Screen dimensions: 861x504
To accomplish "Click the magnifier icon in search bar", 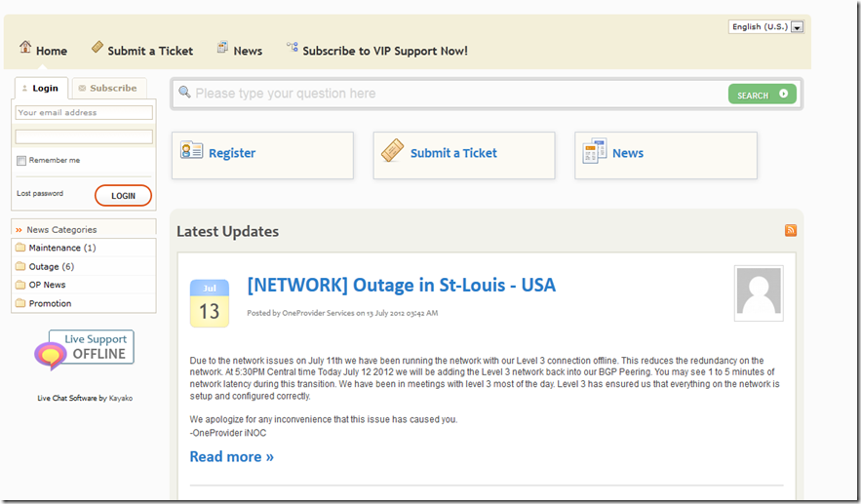I will [x=184, y=92].
